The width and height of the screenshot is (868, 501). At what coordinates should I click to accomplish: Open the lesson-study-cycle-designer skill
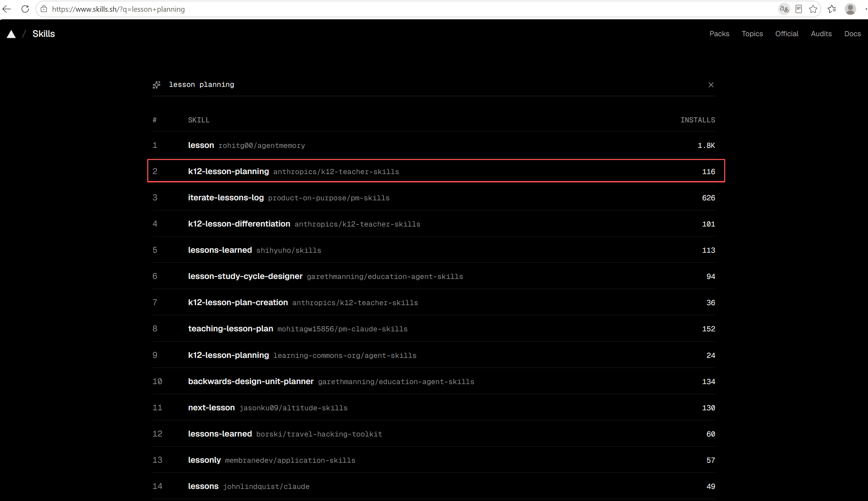pyautogui.click(x=433, y=276)
